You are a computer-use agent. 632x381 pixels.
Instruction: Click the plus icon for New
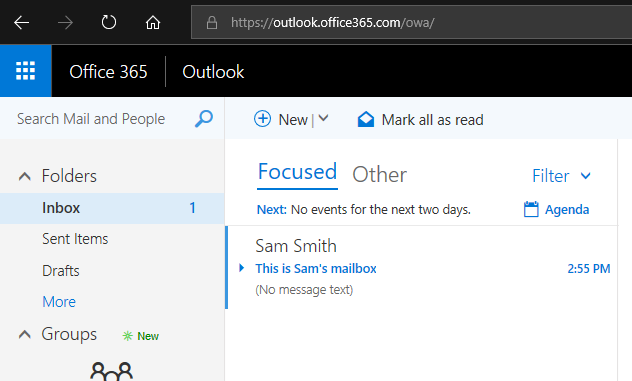coord(262,119)
